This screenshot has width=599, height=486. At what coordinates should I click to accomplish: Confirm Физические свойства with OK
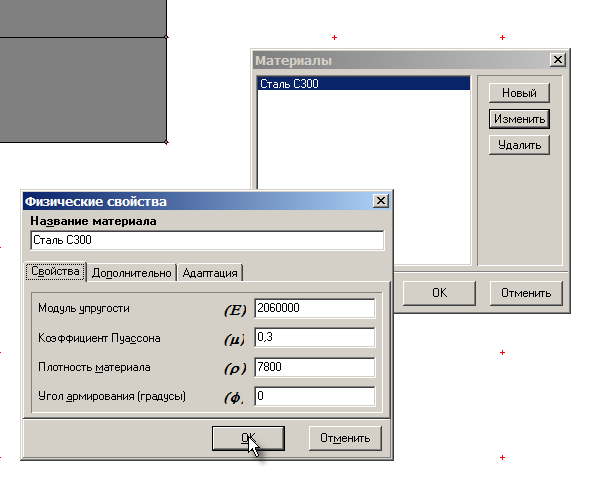[x=248, y=438]
